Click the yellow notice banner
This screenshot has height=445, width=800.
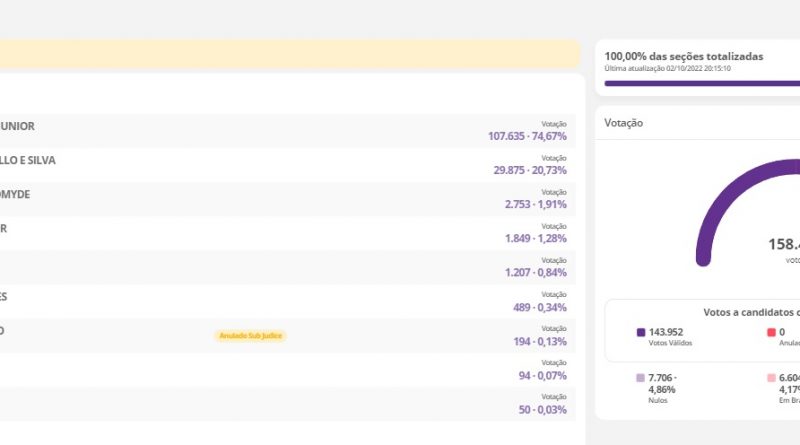pos(288,54)
